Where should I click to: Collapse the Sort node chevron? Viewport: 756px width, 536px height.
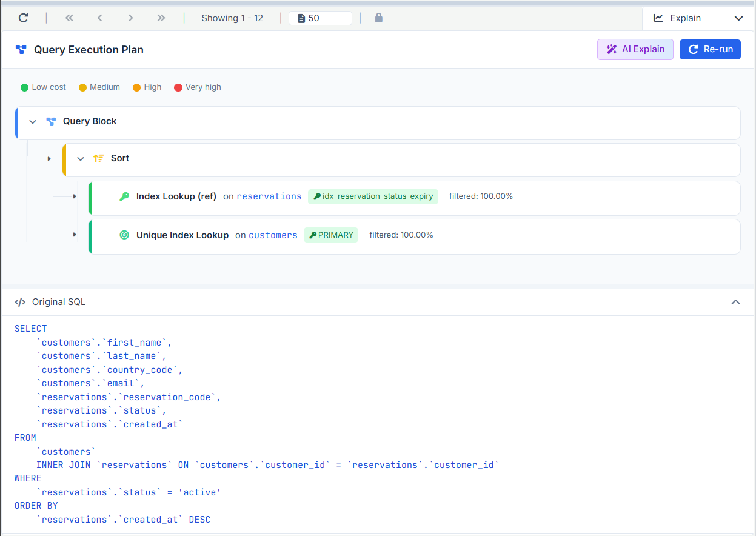[81, 159]
